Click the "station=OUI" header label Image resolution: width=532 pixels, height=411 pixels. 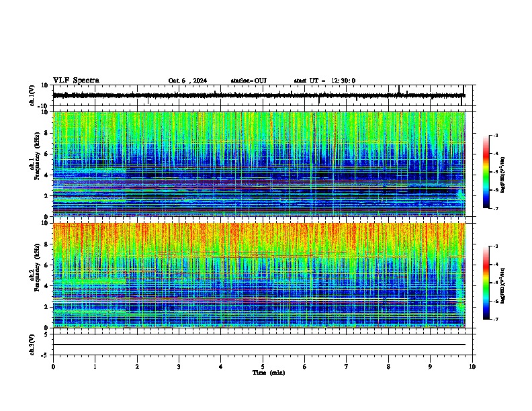pos(249,81)
